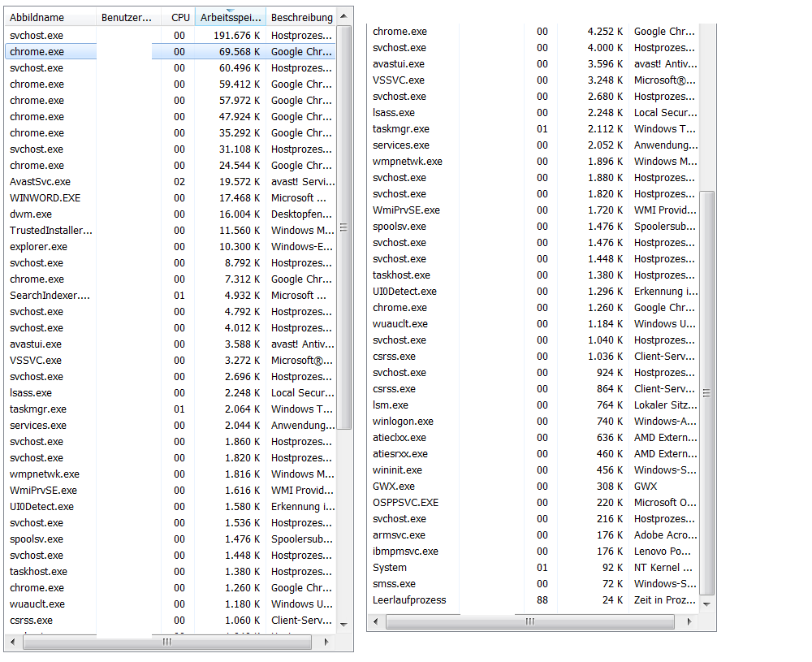Select the lsm.exe process

click(x=533, y=405)
